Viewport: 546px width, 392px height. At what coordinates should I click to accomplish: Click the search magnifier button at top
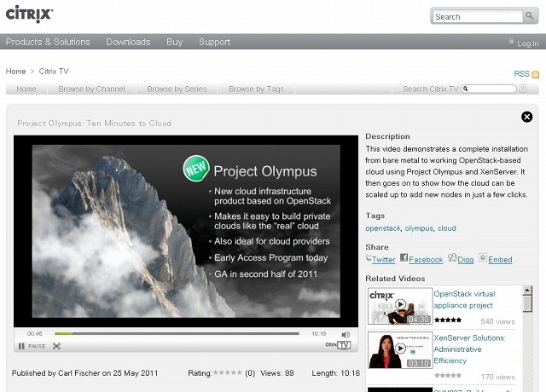click(530, 16)
